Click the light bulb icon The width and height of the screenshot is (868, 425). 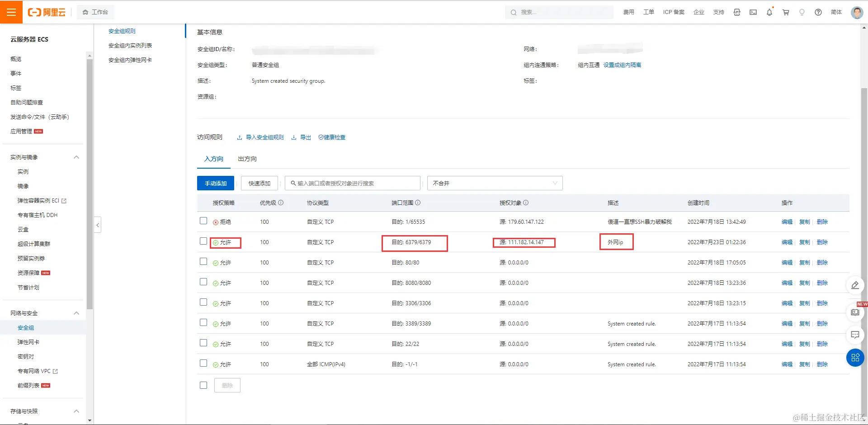802,12
